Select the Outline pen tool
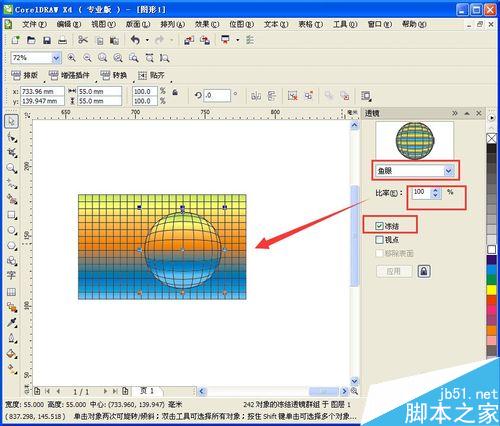This screenshot has width=500, height=426. click(11, 338)
